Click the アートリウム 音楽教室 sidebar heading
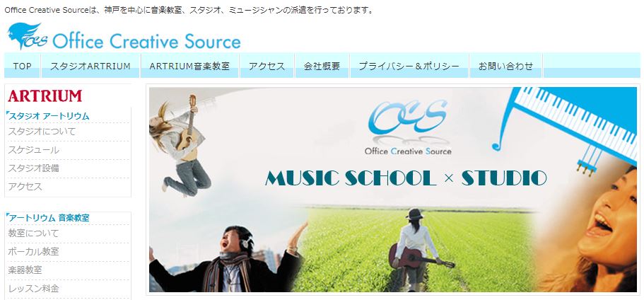 click(49, 218)
